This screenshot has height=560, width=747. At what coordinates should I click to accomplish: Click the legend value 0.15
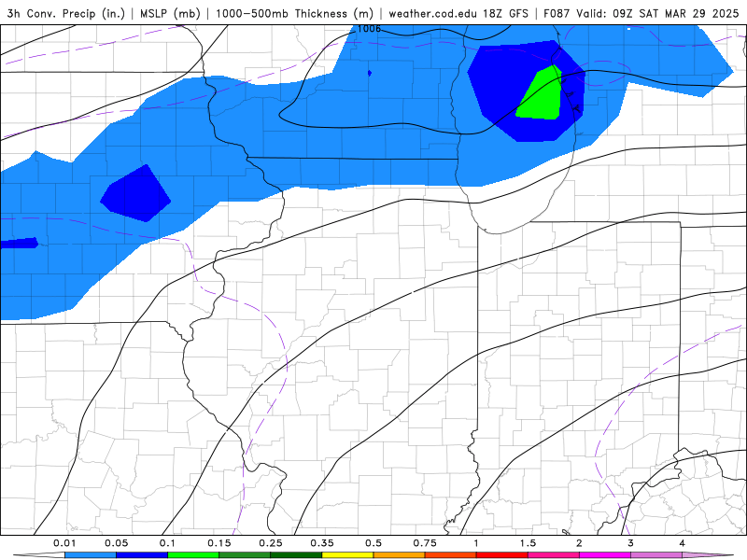coord(219,543)
